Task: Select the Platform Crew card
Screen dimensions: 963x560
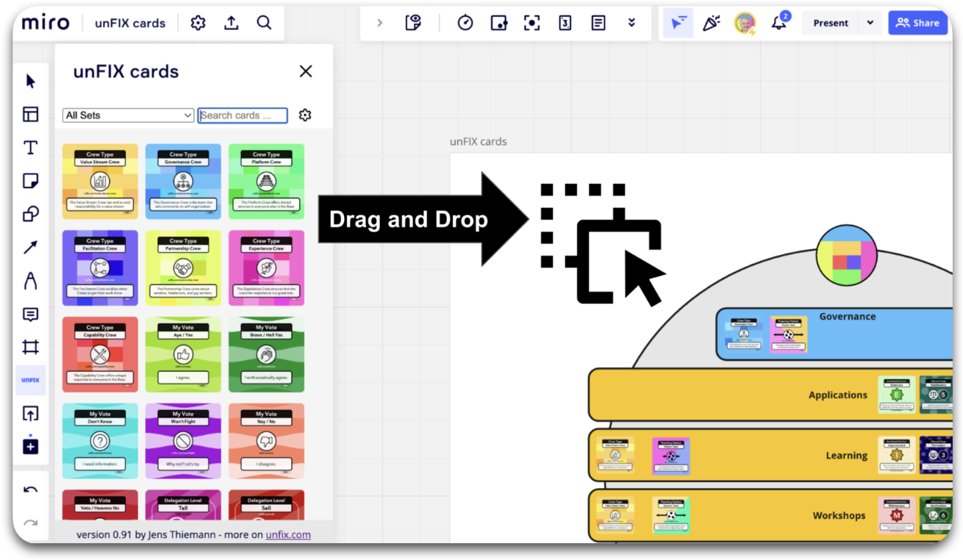Action: coord(266,182)
